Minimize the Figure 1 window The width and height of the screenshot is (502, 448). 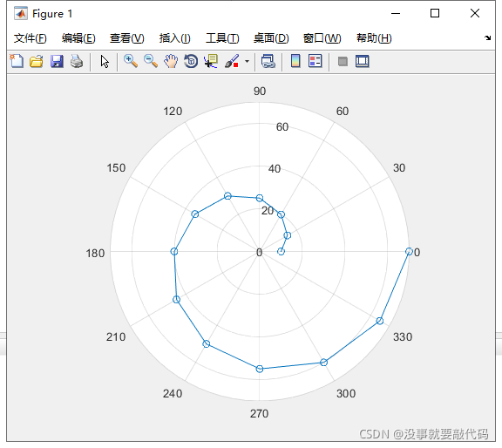click(396, 13)
